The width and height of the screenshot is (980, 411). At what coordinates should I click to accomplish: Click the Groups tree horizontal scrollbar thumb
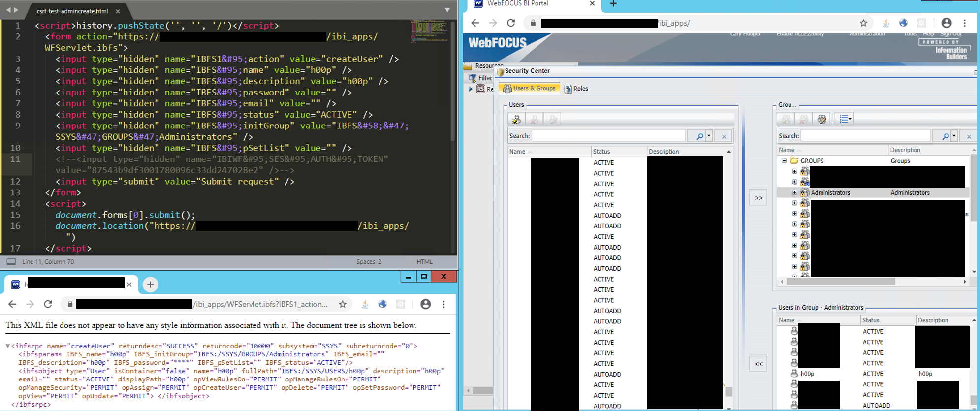[841, 282]
